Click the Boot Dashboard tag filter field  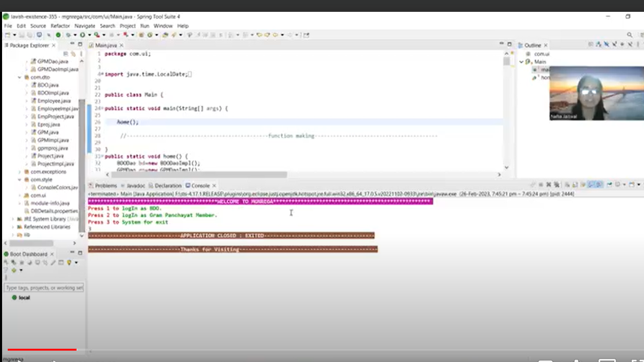pos(44,288)
